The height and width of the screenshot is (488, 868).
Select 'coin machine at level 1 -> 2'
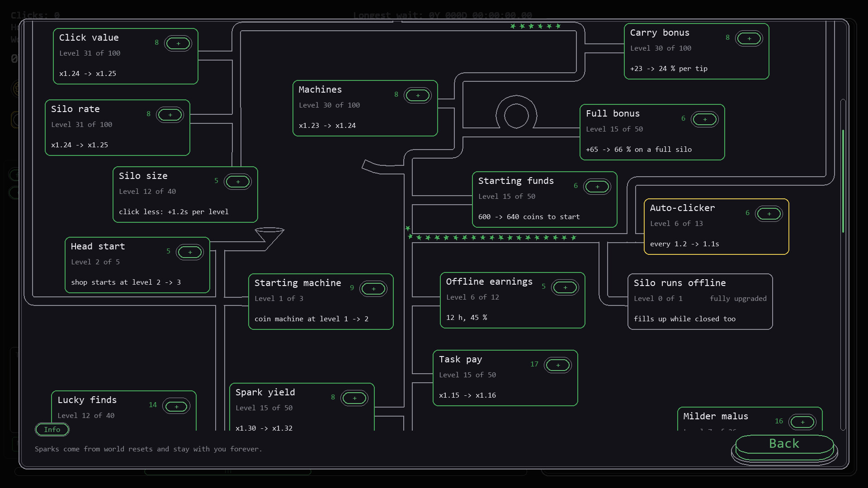pyautogui.click(x=311, y=319)
